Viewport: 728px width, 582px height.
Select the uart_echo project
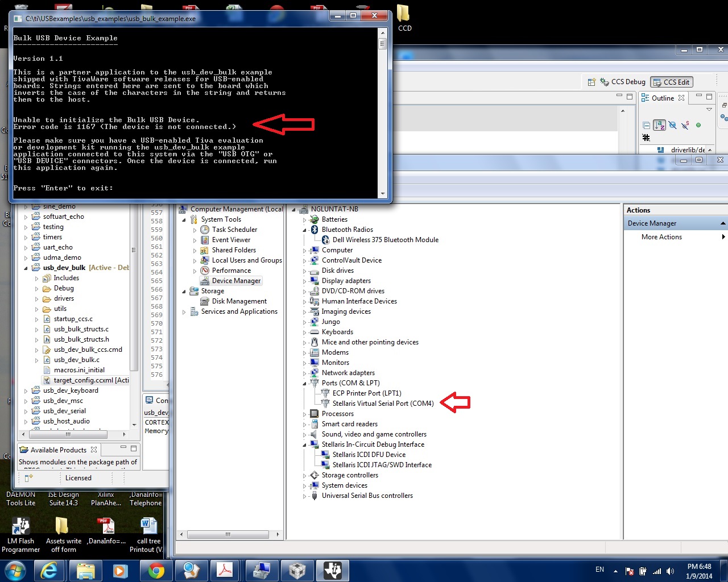coord(57,247)
